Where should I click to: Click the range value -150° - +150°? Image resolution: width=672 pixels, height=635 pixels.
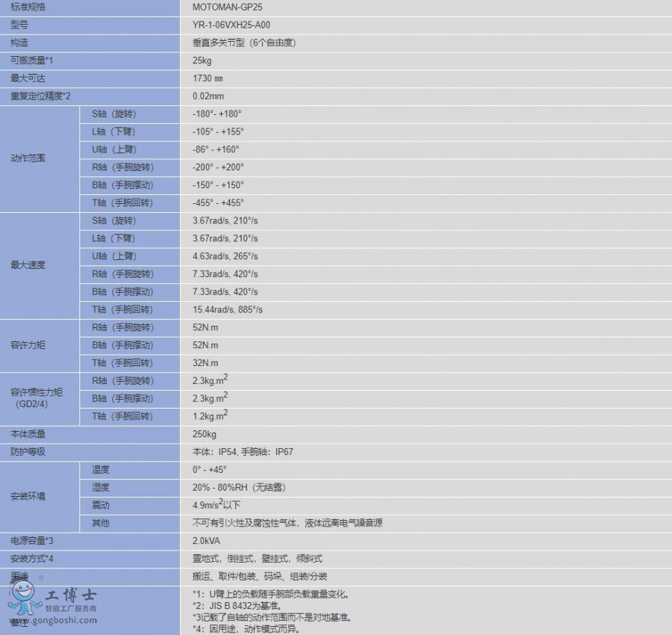click(x=218, y=185)
